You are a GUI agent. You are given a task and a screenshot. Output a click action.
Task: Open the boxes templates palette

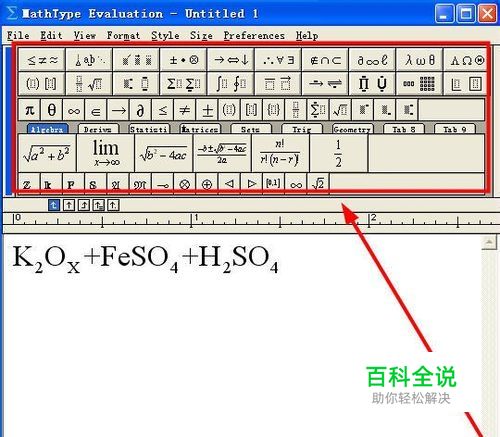466,84
